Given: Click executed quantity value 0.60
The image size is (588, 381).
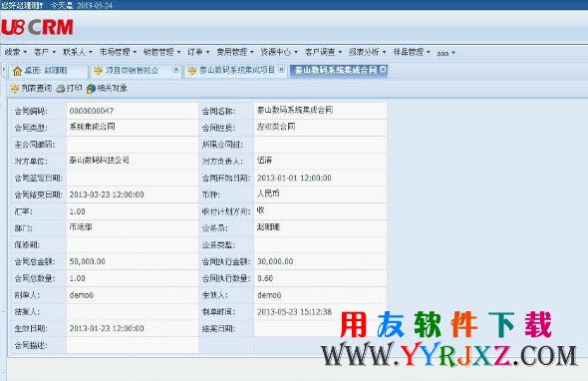Looking at the screenshot, I should point(265,278).
